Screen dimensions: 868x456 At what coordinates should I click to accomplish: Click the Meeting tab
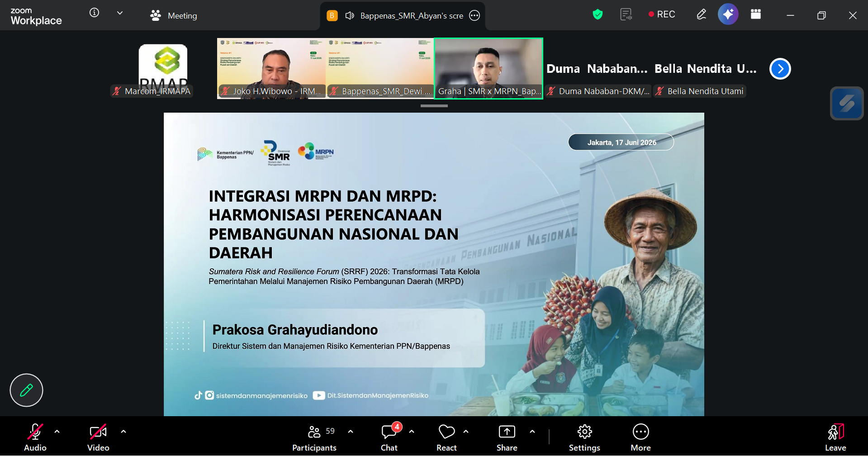(174, 16)
